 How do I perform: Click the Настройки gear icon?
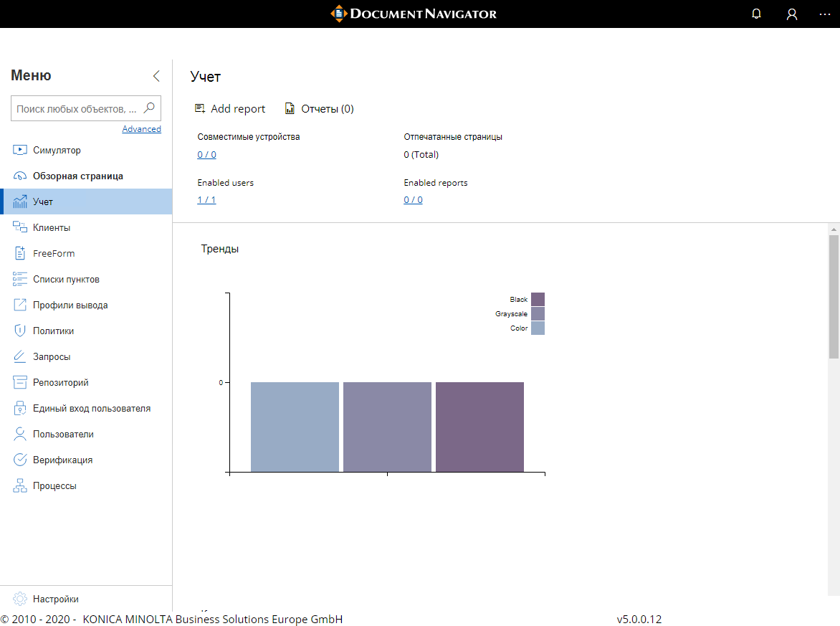(20, 599)
